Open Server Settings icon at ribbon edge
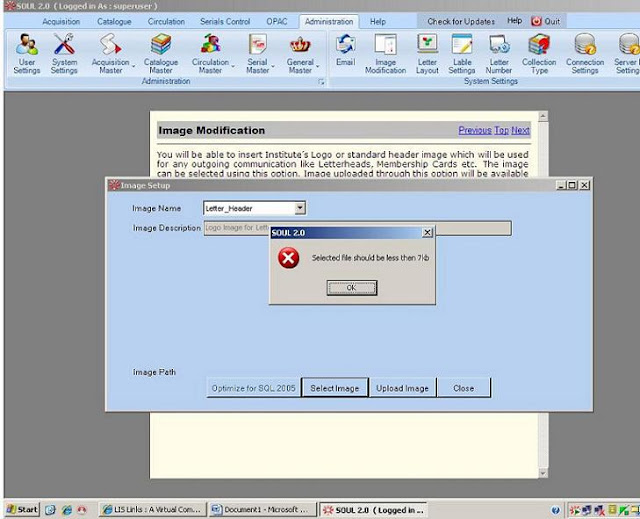 [629, 44]
